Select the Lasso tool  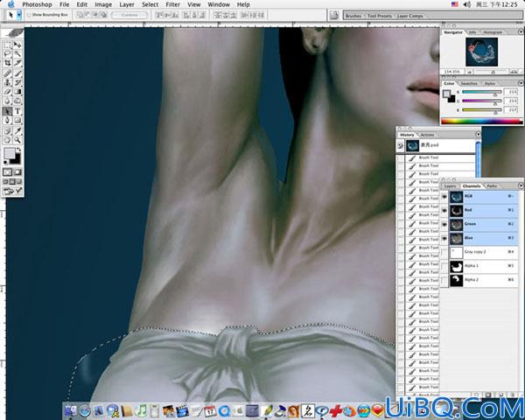coord(7,54)
